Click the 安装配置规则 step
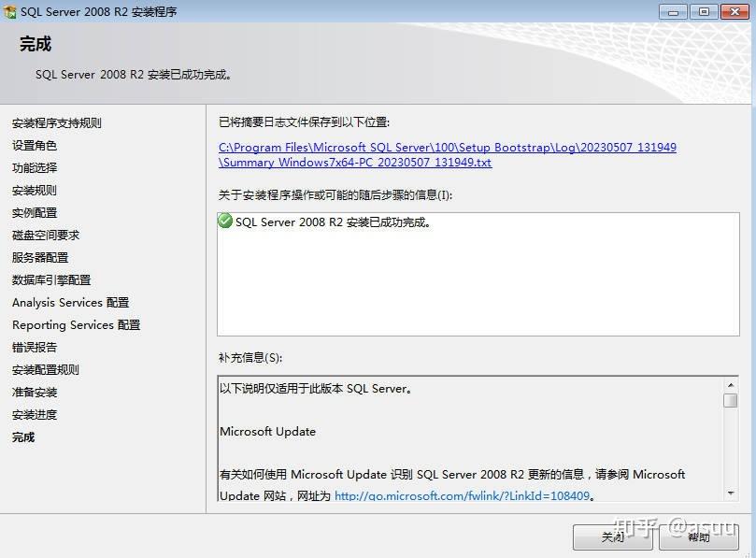The width and height of the screenshot is (756, 558). click(46, 369)
